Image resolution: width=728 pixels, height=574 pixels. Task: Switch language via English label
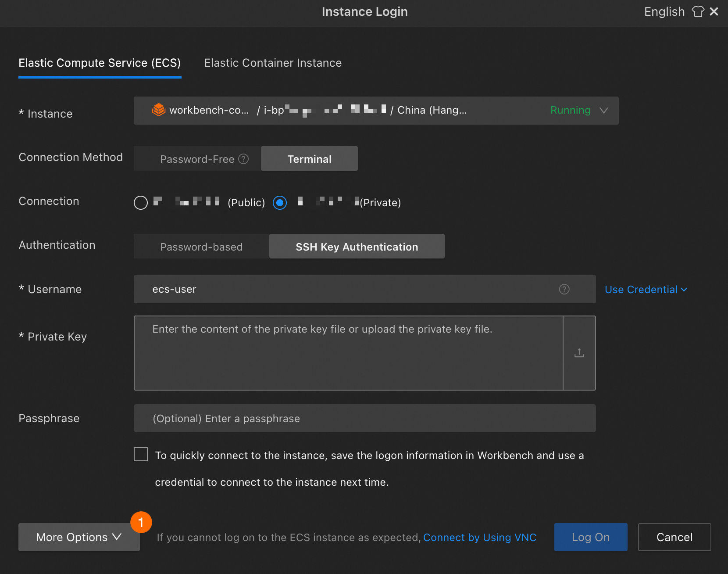tap(664, 11)
